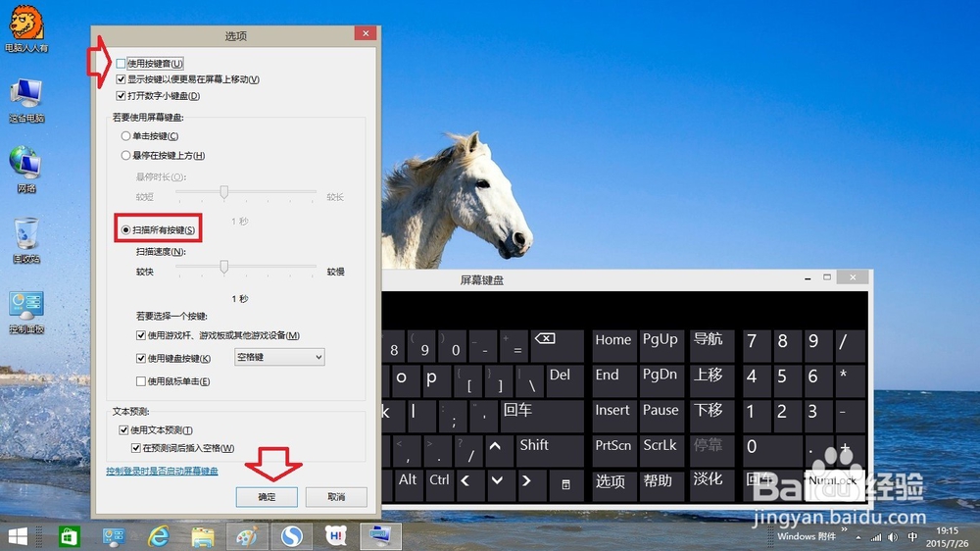Click 取消 button in options dialog
Image resolution: width=980 pixels, height=551 pixels.
point(336,497)
